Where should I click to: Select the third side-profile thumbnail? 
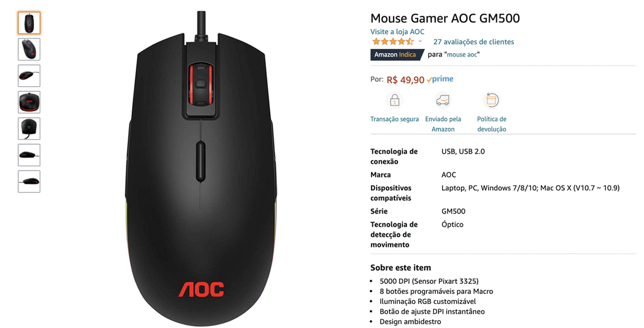[x=29, y=76]
